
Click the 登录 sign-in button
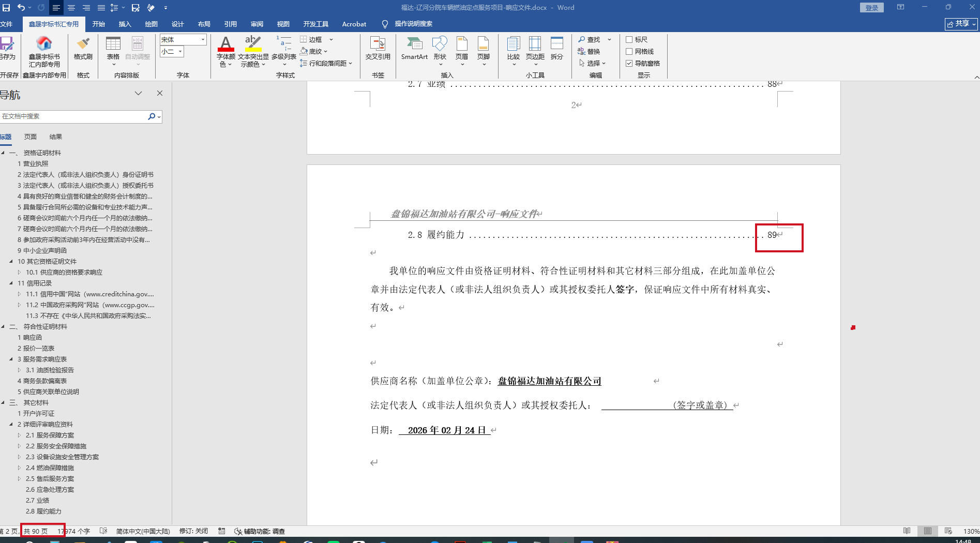pos(871,8)
